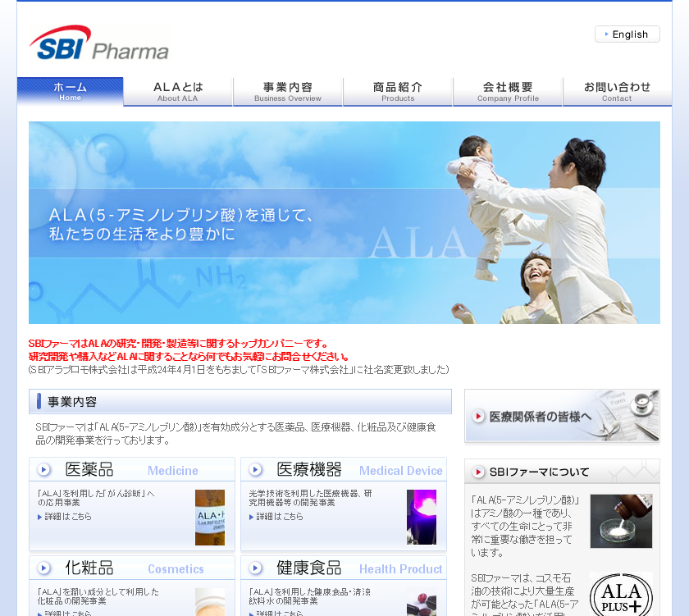689x616 pixels.
Task: Click the paragraph 「ALA(5-アミノレブリン酸)」はアミノ酸の一種
Action: (525, 527)
